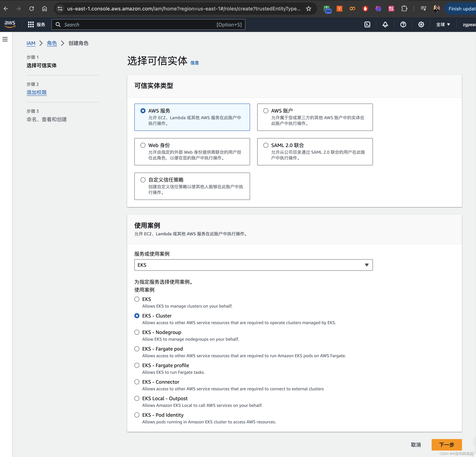Go forward with the forward arrow
This screenshot has width=476, height=457.
[19, 9]
